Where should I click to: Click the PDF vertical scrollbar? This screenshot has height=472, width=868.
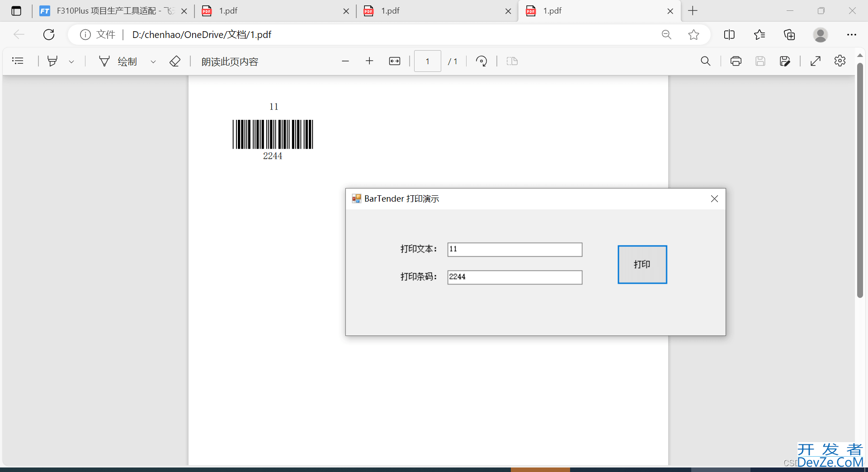860,180
